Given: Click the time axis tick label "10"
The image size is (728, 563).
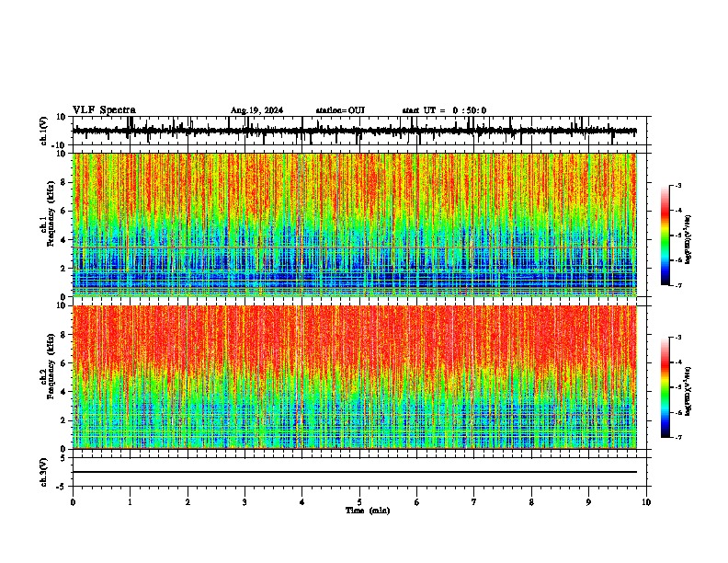Looking at the screenshot, I should pos(646,502).
